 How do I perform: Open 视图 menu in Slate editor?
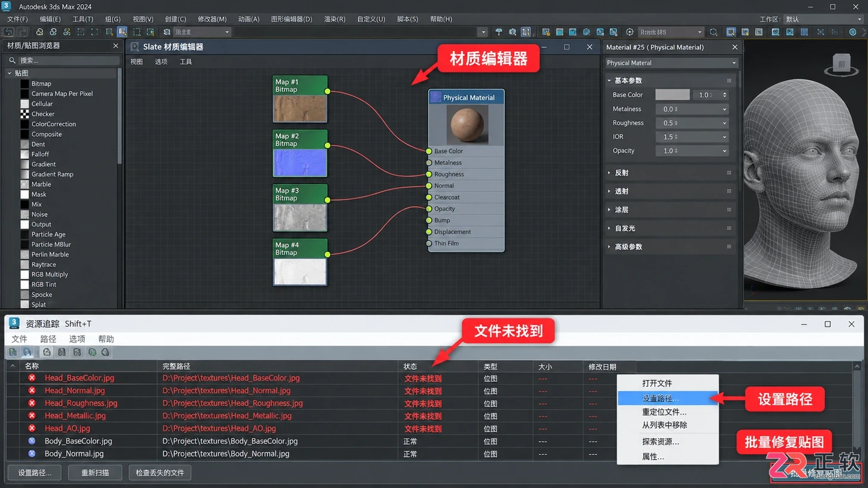tap(137, 61)
